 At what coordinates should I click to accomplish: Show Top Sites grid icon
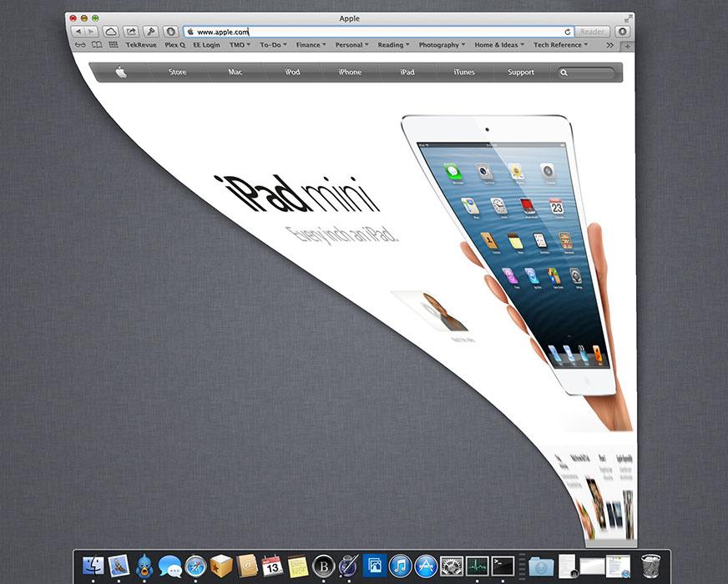click(x=113, y=45)
